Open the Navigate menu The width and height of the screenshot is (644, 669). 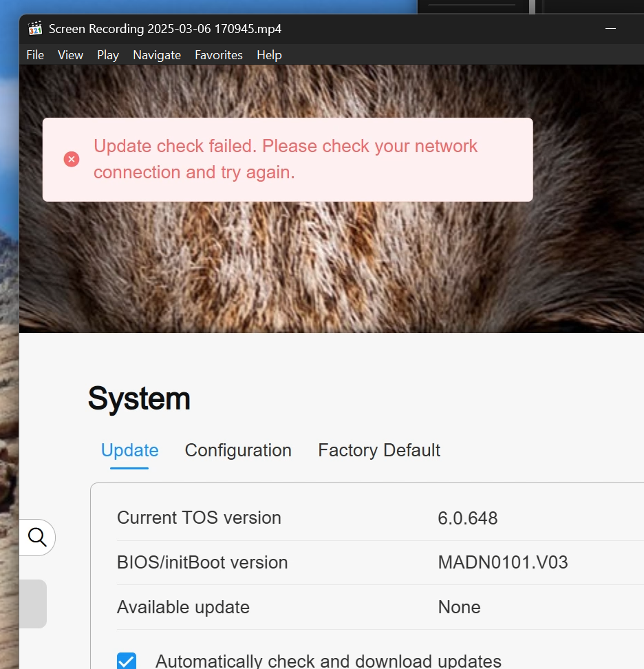157,55
